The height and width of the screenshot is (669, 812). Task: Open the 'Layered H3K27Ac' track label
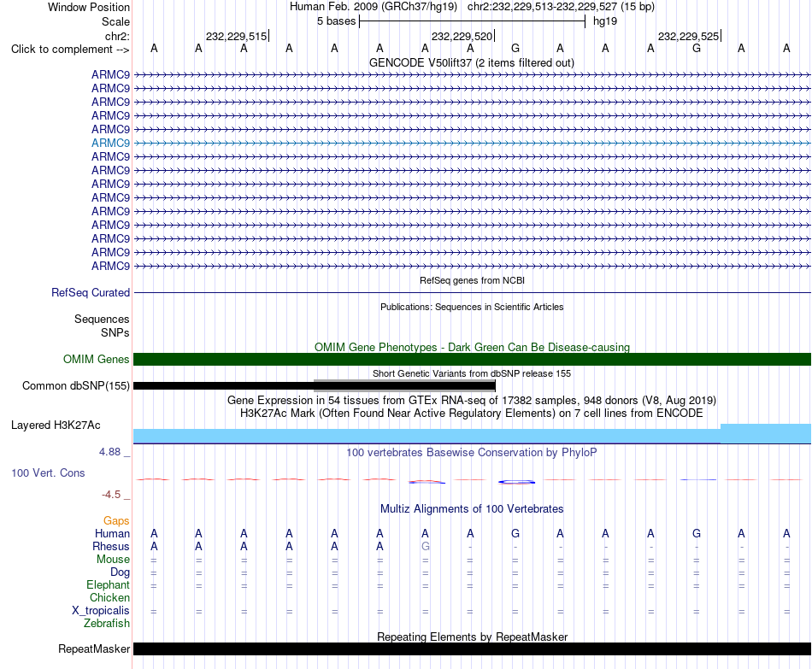click(x=56, y=425)
